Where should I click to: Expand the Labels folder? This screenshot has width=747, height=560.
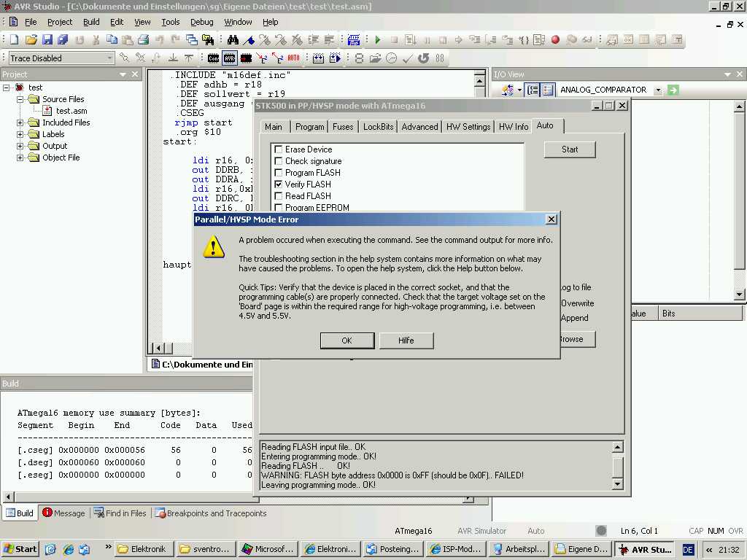tap(20, 134)
